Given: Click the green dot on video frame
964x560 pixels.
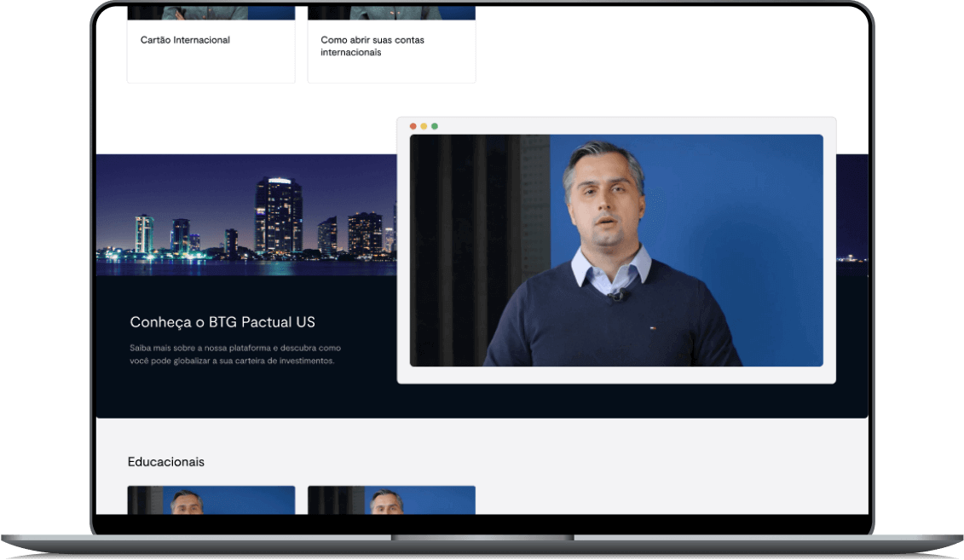Looking at the screenshot, I should pos(435,126).
